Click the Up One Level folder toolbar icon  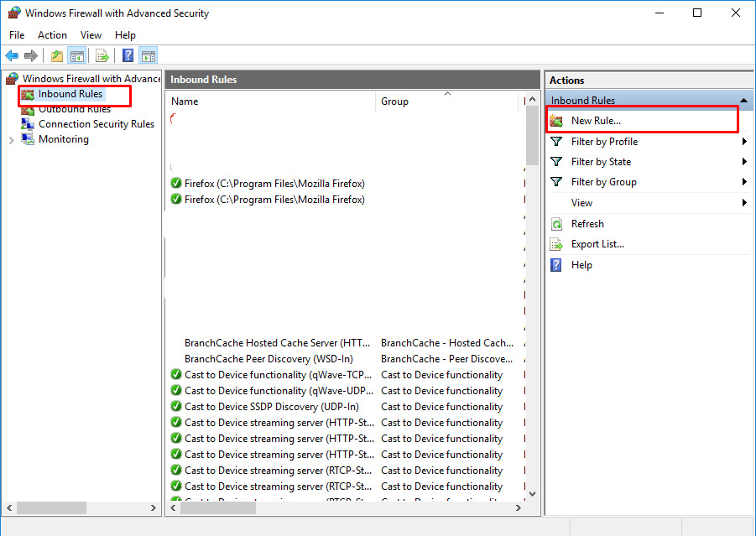click(57, 56)
